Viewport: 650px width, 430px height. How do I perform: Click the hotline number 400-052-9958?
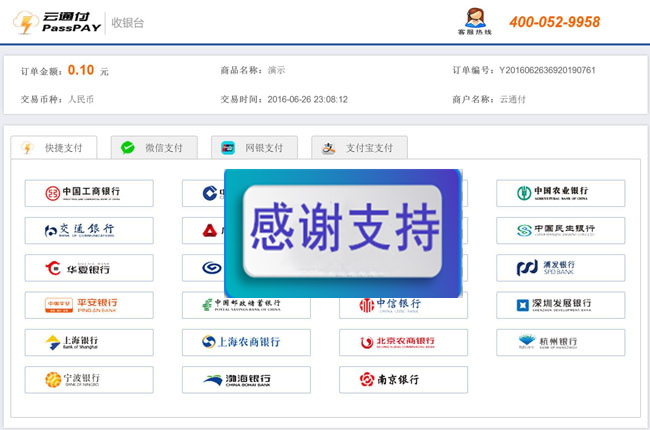tap(555, 22)
